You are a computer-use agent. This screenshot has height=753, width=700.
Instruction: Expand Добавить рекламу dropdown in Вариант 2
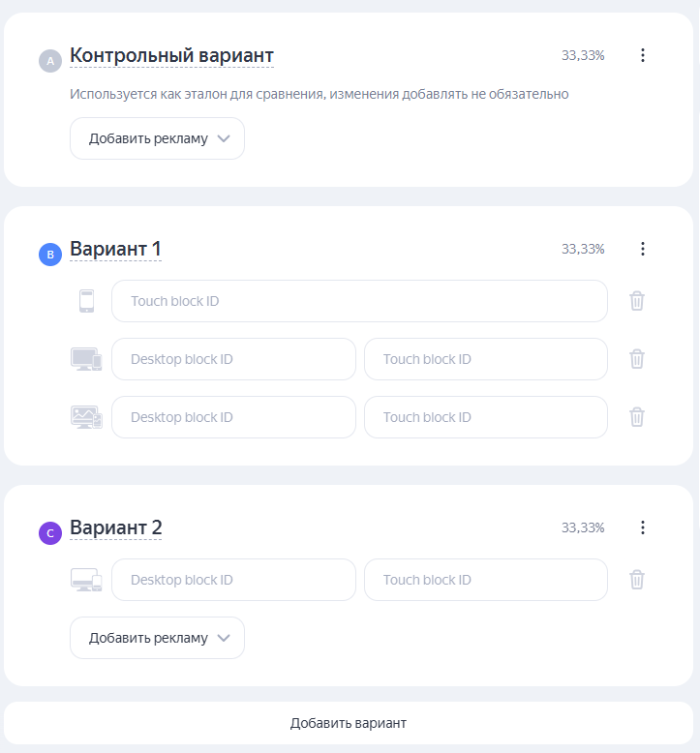157,638
